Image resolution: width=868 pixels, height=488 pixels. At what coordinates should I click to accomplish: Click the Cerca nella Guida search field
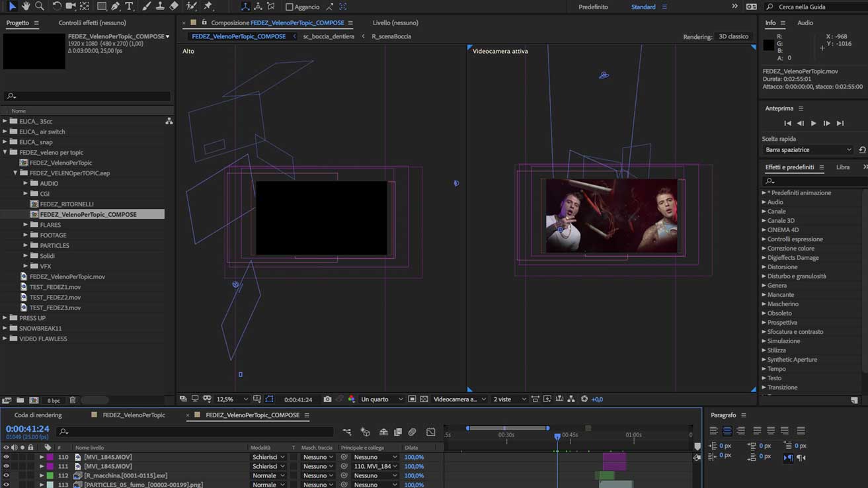coord(816,7)
